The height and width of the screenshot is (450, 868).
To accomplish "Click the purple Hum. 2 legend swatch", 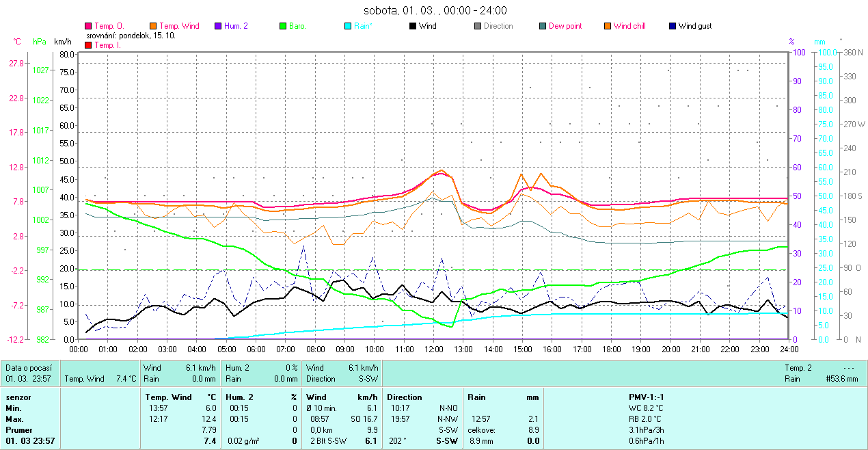I will tap(218, 26).
